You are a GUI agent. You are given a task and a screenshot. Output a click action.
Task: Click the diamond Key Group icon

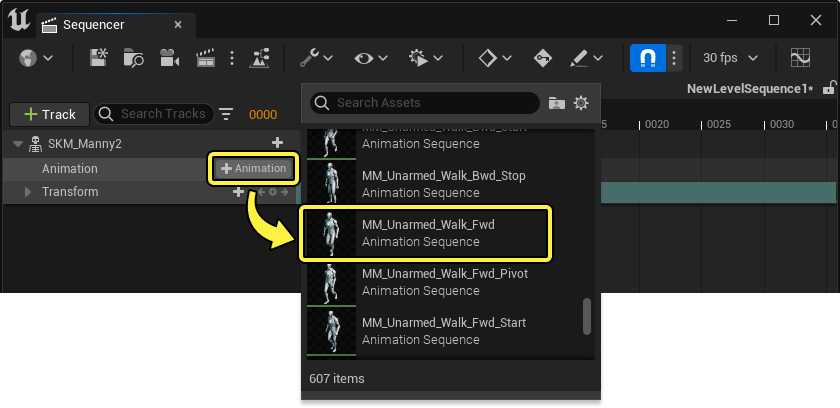click(488, 58)
